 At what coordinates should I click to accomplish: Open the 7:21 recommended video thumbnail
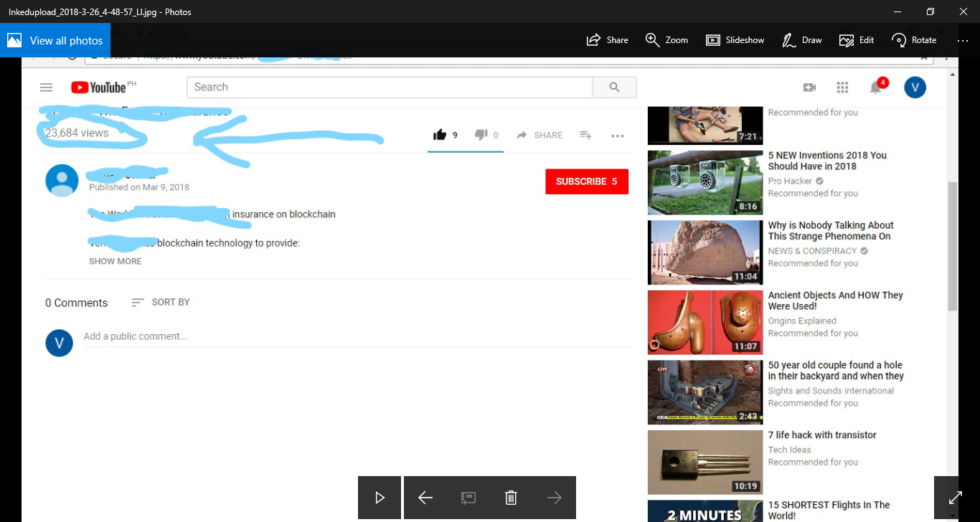705,125
